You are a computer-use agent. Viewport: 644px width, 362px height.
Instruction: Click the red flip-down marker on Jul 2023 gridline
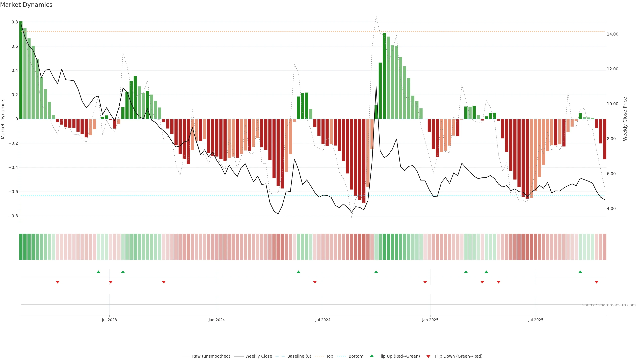[111, 282]
